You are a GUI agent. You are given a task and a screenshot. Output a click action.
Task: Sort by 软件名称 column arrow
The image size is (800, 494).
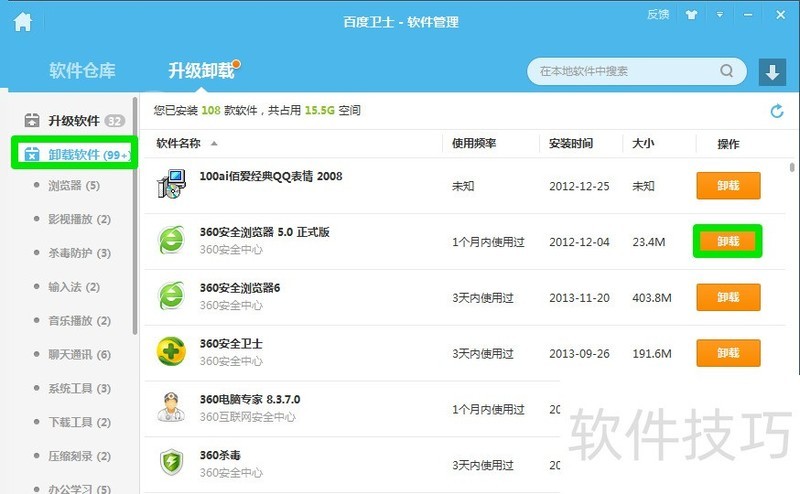point(214,144)
